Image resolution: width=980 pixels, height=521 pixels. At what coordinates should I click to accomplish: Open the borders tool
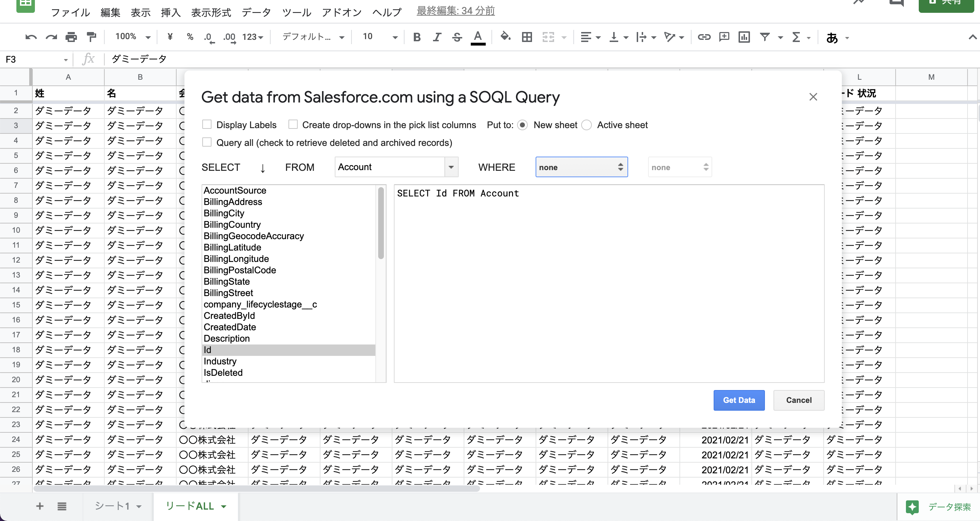(527, 37)
